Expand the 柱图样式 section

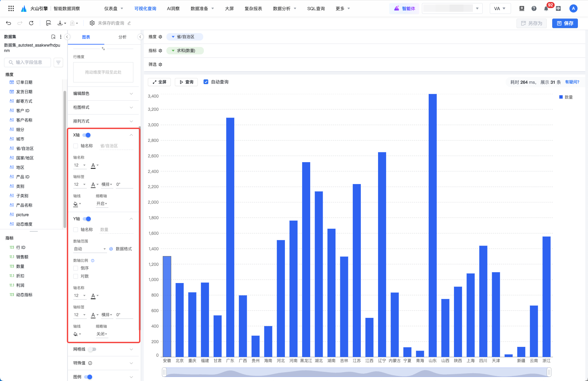pyautogui.click(x=103, y=107)
